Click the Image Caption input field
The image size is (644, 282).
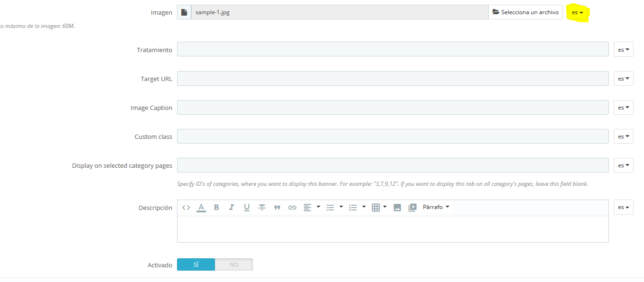[393, 108]
